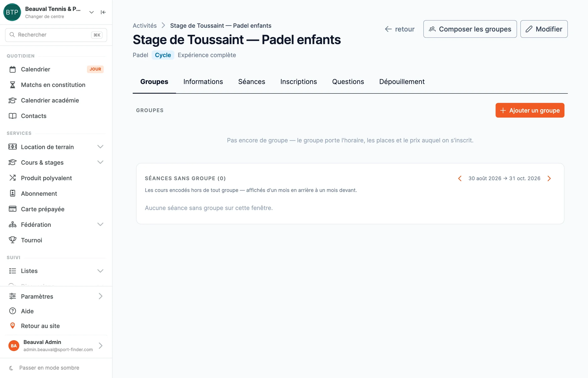588x378 pixels.
Task: Focus the Rechercher search field
Action: pos(56,35)
